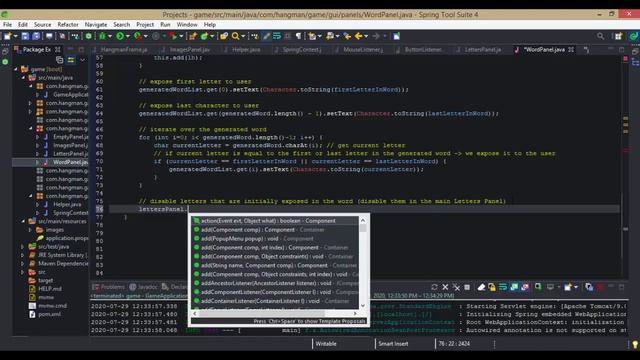
Task: Select add(Component comp) completion proposal
Action: click(275, 230)
